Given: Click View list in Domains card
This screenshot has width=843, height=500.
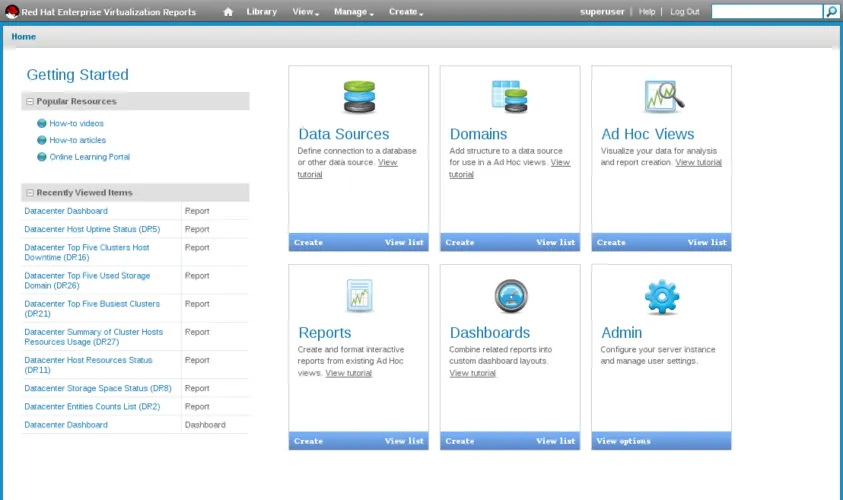Looking at the screenshot, I should coord(555,242).
